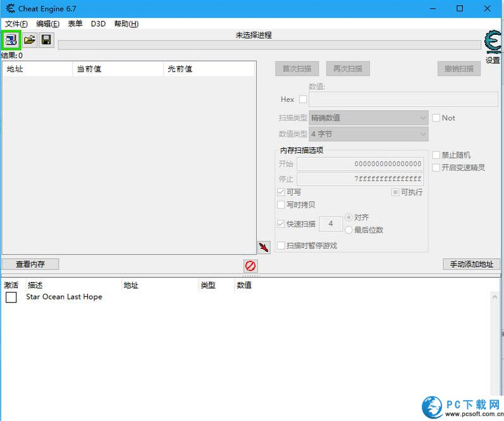This screenshot has width=504, height=421.
Task: Click the 撤销扫描 button
Action: [459, 68]
